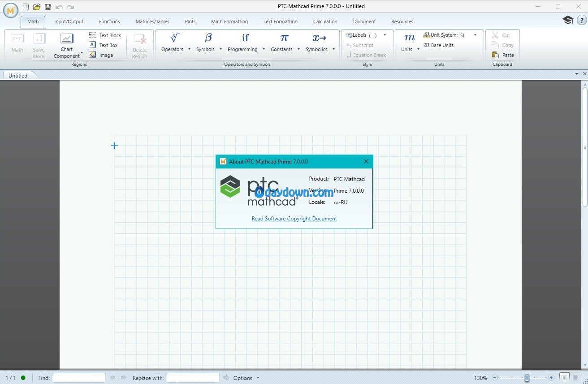Click the Find input field
This screenshot has height=384, width=588.
pos(79,378)
